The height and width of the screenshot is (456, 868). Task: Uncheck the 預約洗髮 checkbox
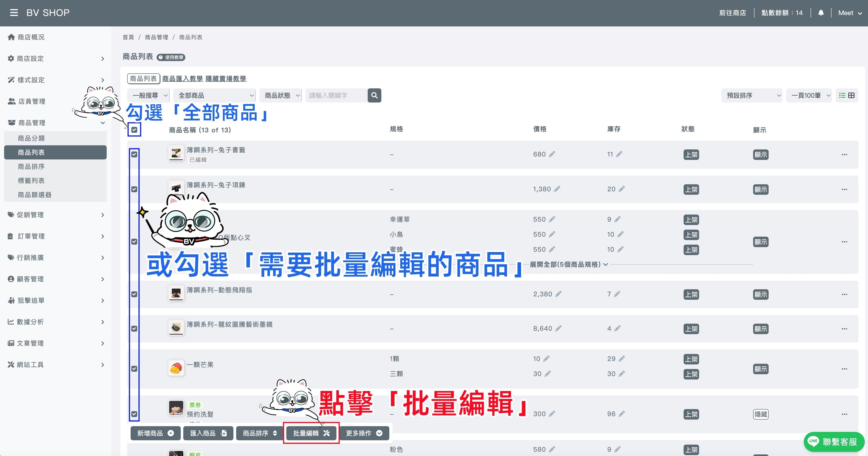tap(134, 414)
